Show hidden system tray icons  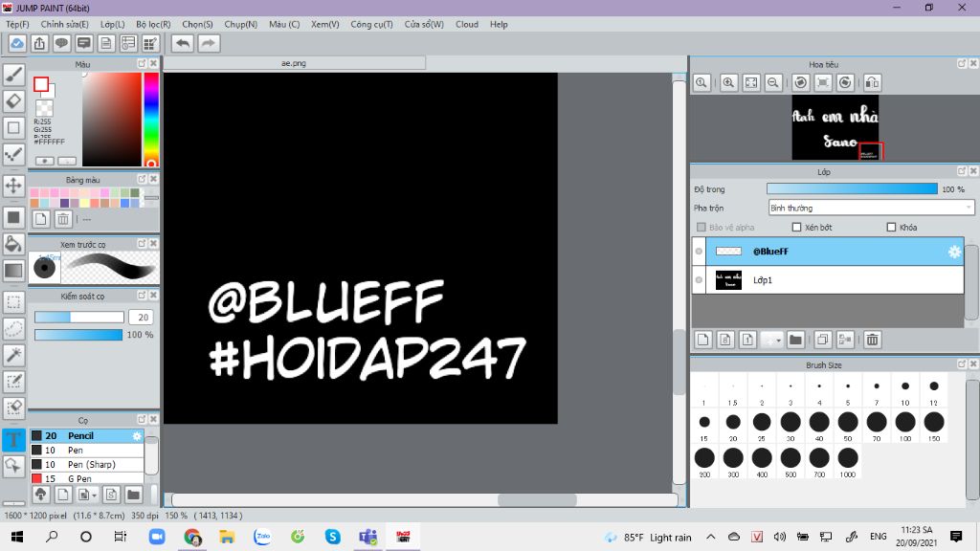tap(711, 537)
